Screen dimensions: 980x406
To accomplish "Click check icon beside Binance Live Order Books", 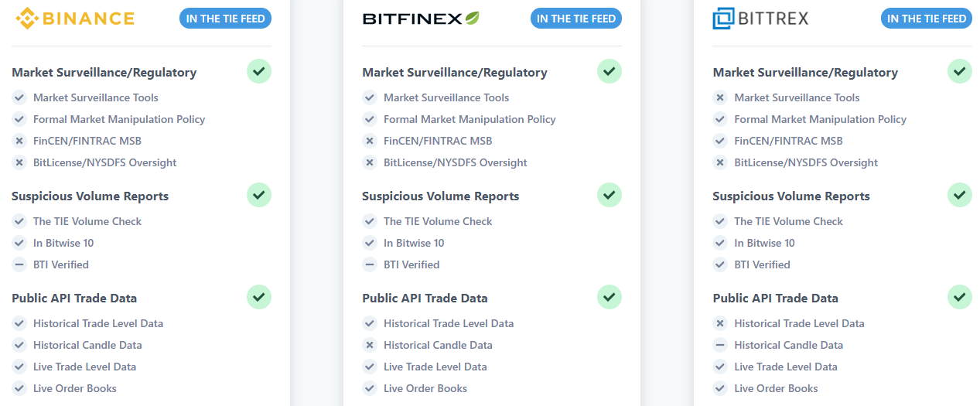I will [19, 388].
